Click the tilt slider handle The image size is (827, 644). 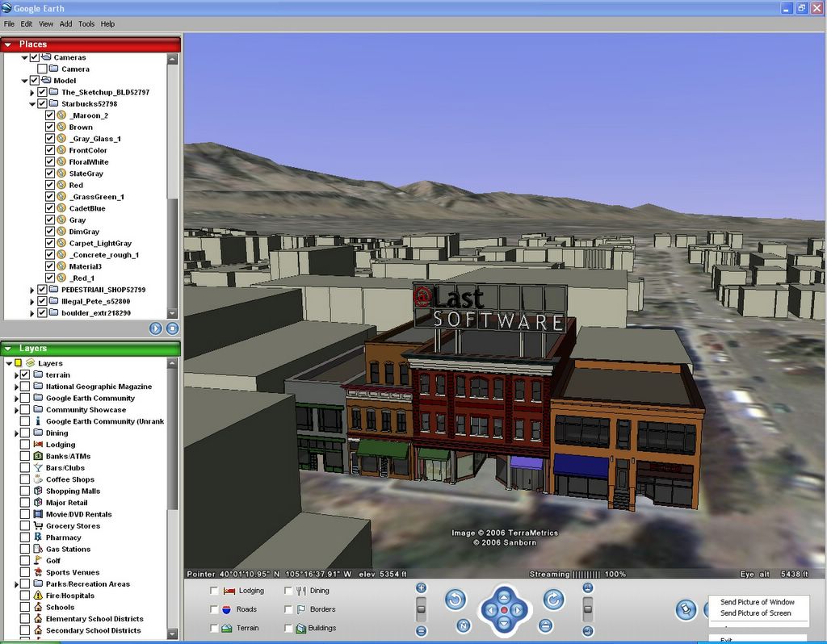[x=588, y=608]
